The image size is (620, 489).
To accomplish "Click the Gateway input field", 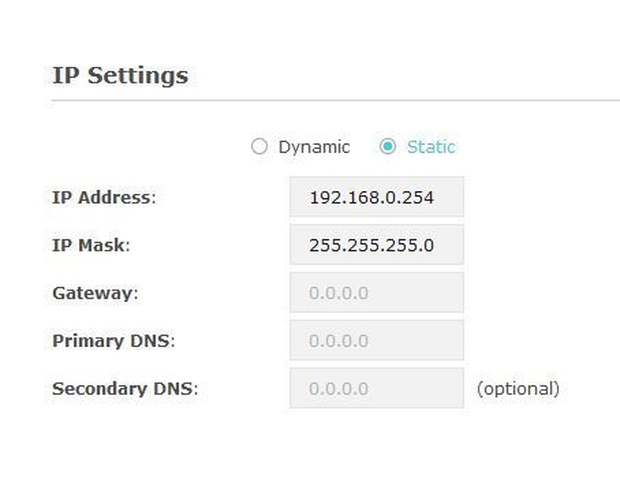I will pos(376,293).
